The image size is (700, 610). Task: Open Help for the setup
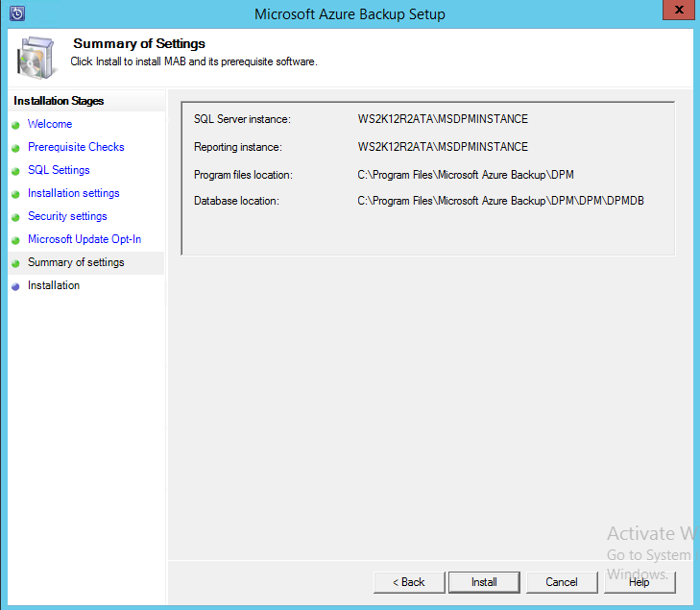640,582
